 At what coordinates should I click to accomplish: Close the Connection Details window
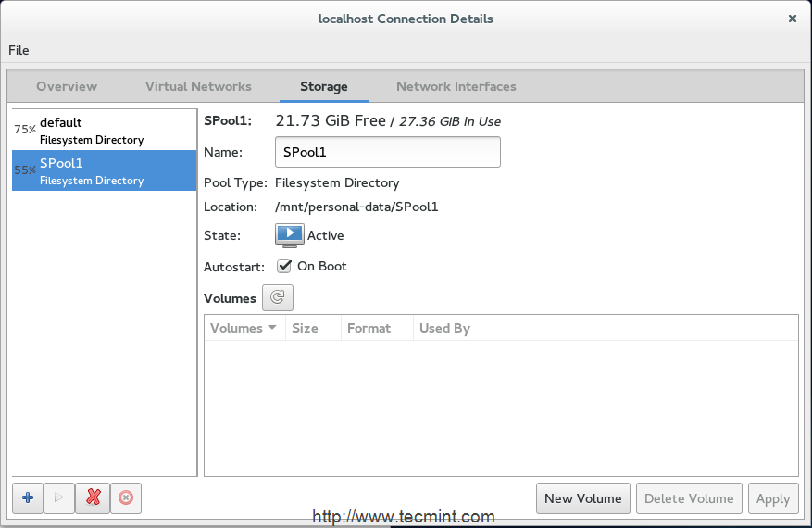point(792,19)
